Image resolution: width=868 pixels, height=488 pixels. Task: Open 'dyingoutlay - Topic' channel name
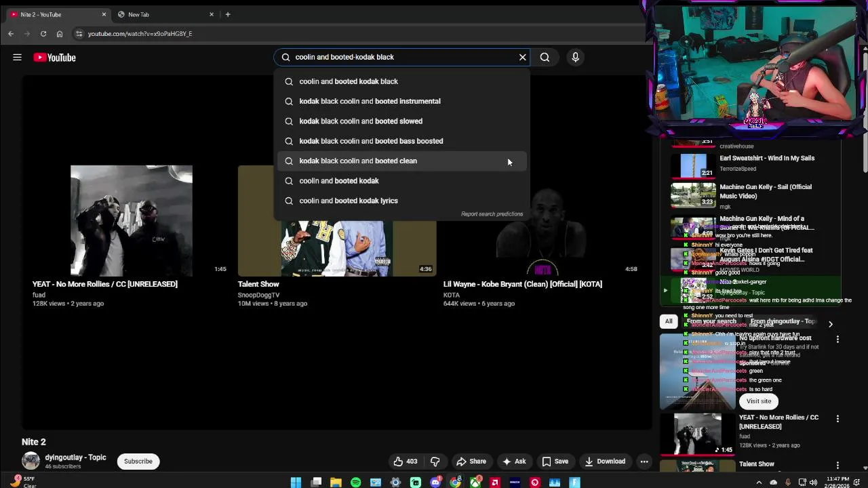point(75,457)
